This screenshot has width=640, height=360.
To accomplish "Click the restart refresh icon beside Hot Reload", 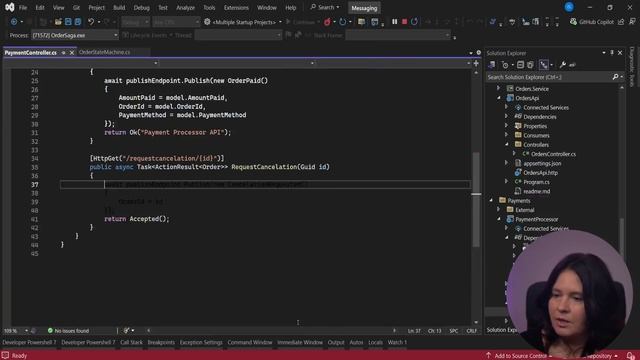I will tap(342, 22).
